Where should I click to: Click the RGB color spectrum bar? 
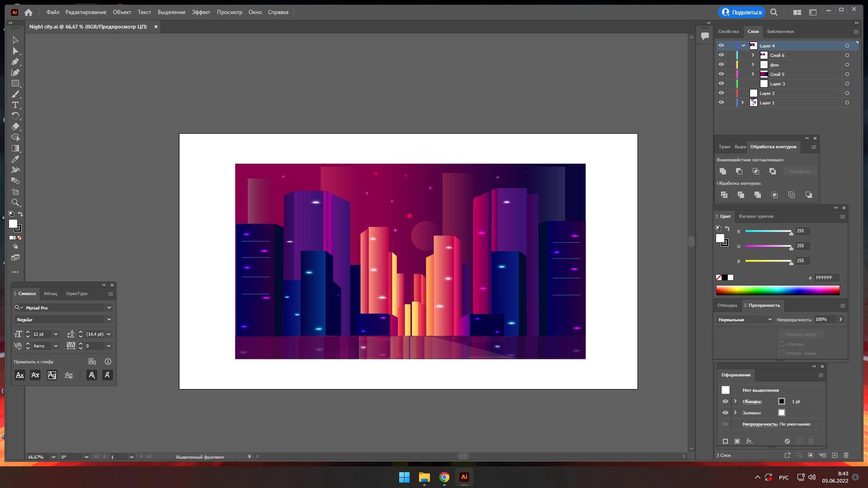778,290
